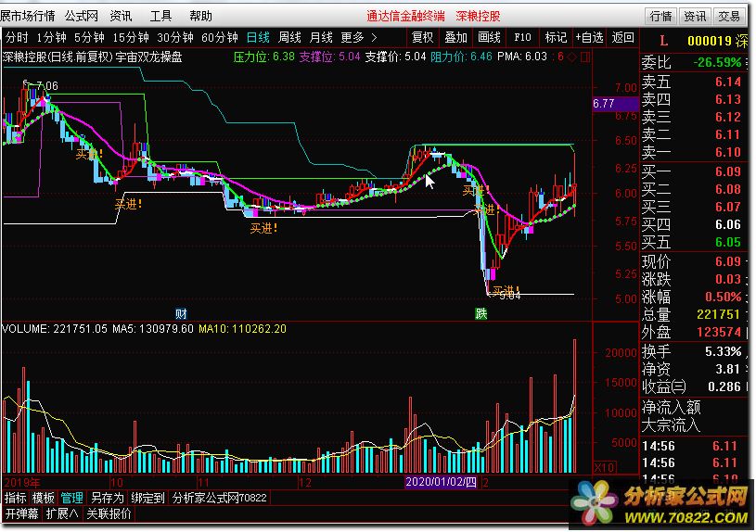Open the F10 company info
The image size is (756, 532).
522,37
